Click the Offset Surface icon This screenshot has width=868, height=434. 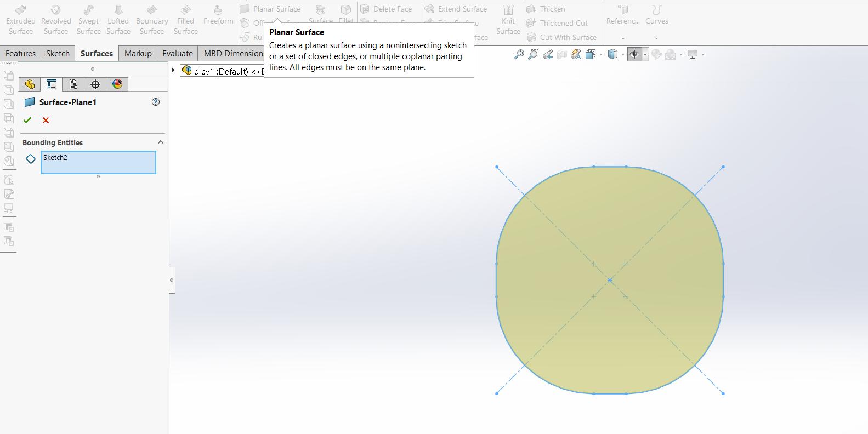(x=245, y=23)
